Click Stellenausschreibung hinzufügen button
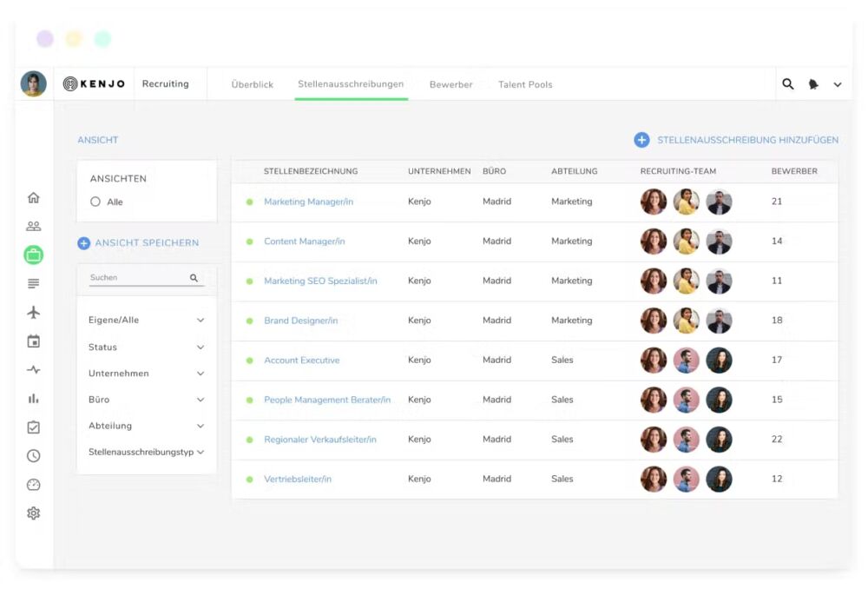 [x=737, y=140]
